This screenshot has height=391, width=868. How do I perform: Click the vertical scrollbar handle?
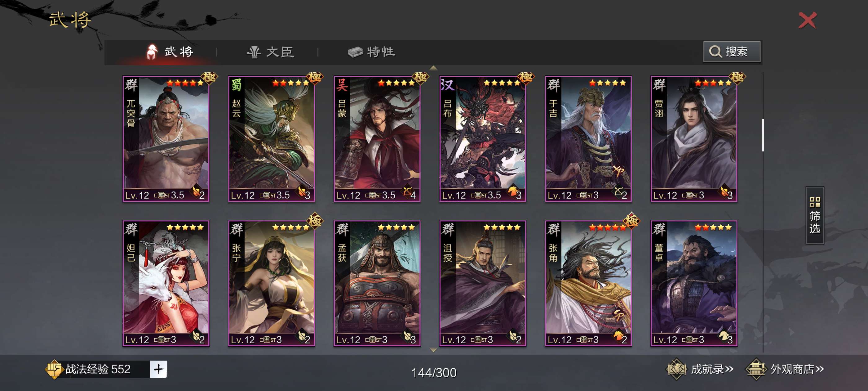763,135
